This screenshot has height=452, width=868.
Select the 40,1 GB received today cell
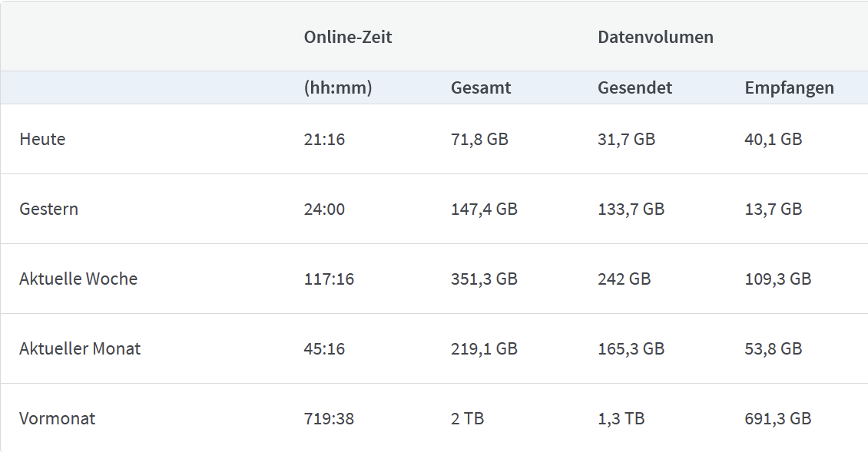[x=773, y=139]
